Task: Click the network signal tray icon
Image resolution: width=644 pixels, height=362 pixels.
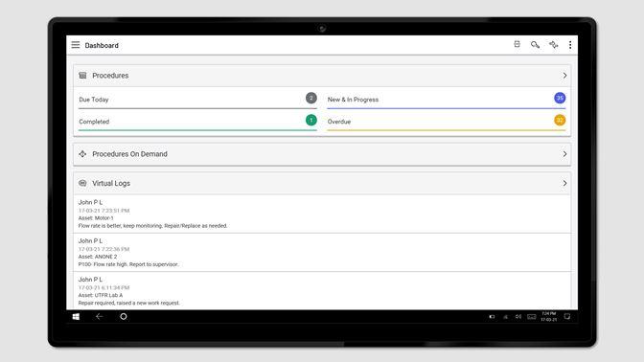Action: [506, 316]
